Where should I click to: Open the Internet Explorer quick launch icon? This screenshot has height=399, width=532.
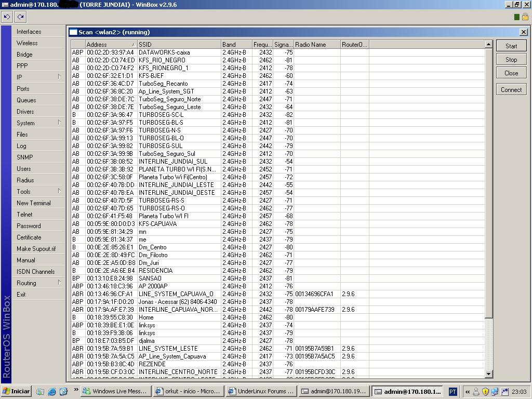(51, 391)
